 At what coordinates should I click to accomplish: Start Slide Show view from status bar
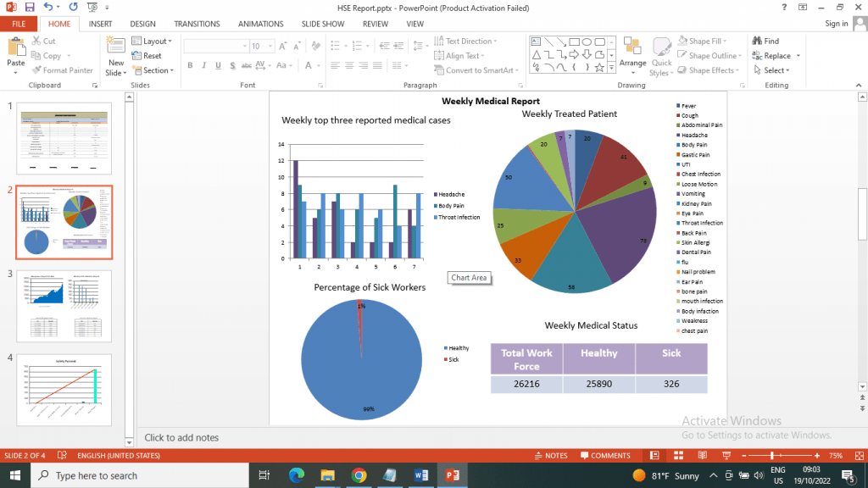pyautogui.click(x=726, y=455)
